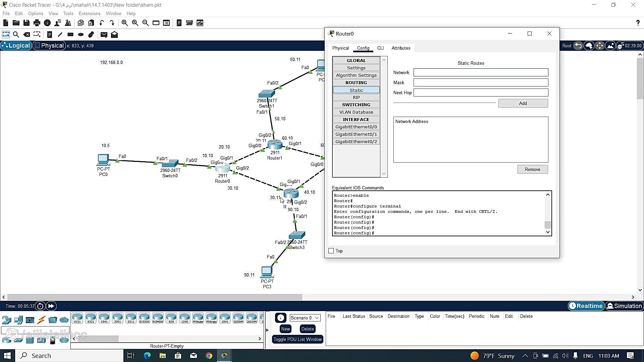This screenshot has width=644, height=362.
Task: Open the CLI tab in Router0
Action: [x=380, y=48]
